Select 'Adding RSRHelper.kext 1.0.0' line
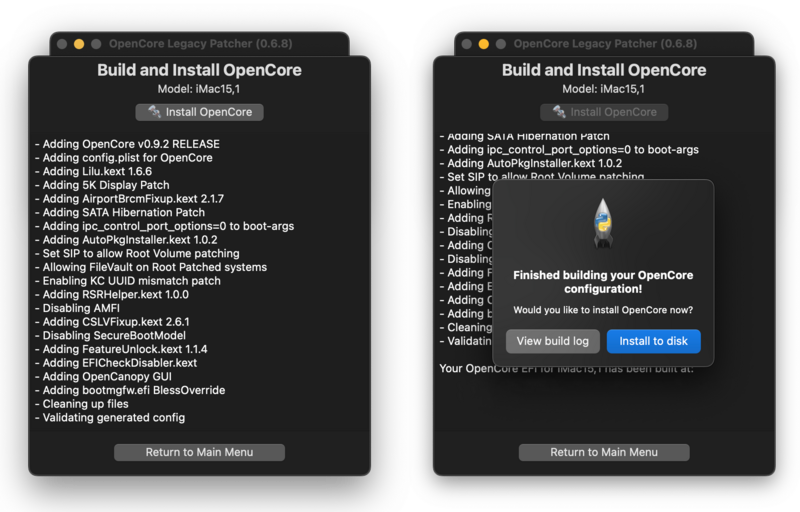 click(112, 295)
